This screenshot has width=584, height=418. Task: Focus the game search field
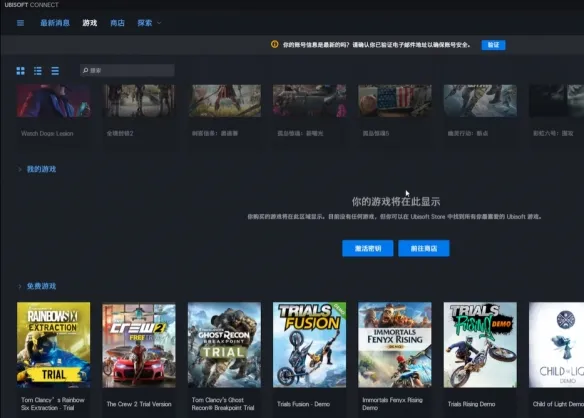127,70
